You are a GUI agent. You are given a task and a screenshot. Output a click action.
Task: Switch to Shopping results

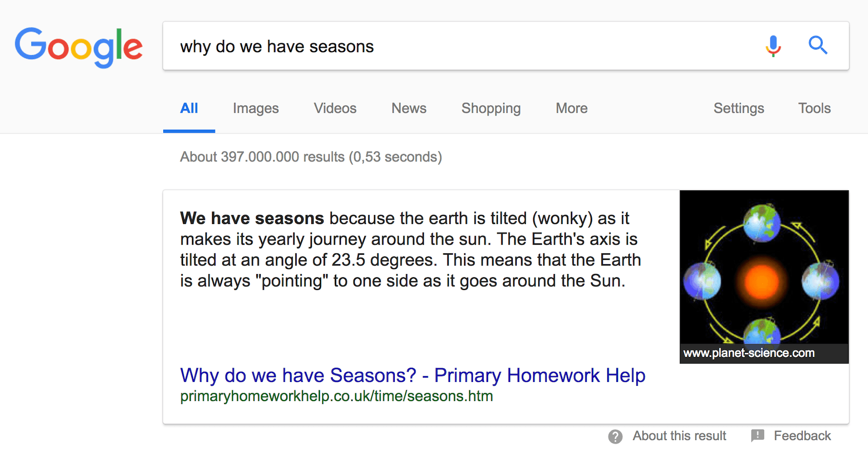[491, 108]
